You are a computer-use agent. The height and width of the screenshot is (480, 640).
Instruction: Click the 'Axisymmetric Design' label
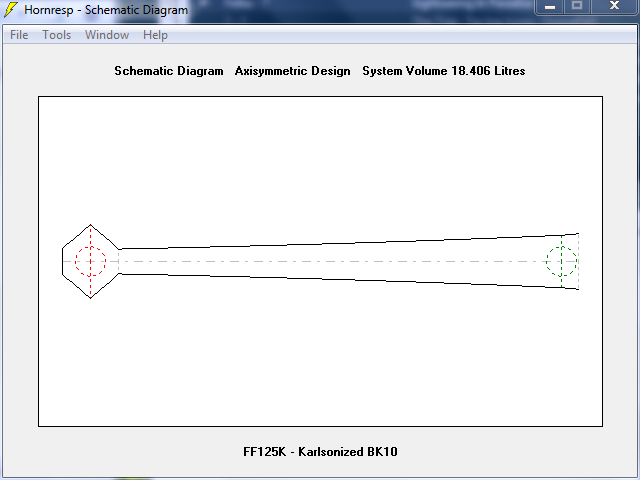(x=293, y=71)
